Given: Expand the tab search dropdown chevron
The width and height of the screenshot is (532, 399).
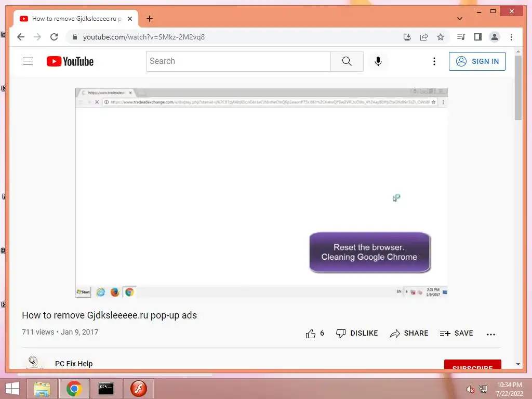Looking at the screenshot, I should pos(460,19).
